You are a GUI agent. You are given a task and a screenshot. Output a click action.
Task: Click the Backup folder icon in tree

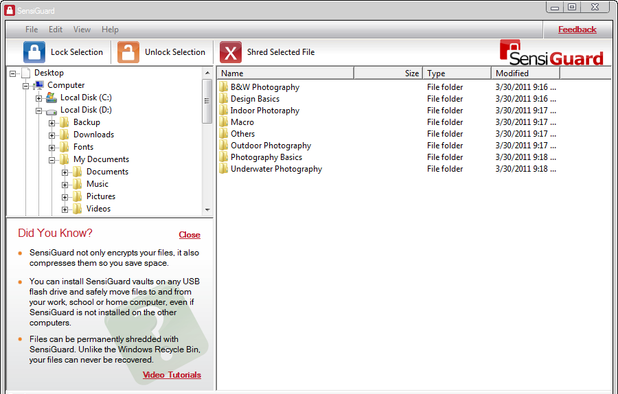(x=64, y=122)
